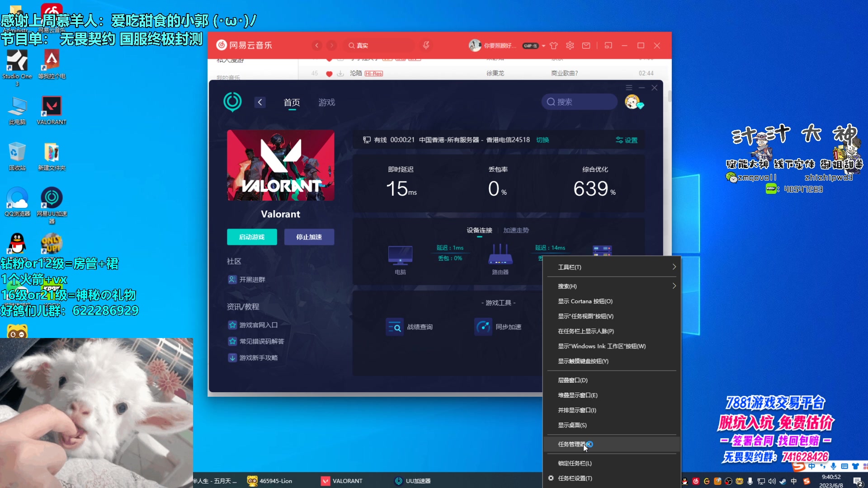This screenshot has height=488, width=868.
Task: Toggle 显示触摸键盘按钮 option
Action: coord(612,361)
